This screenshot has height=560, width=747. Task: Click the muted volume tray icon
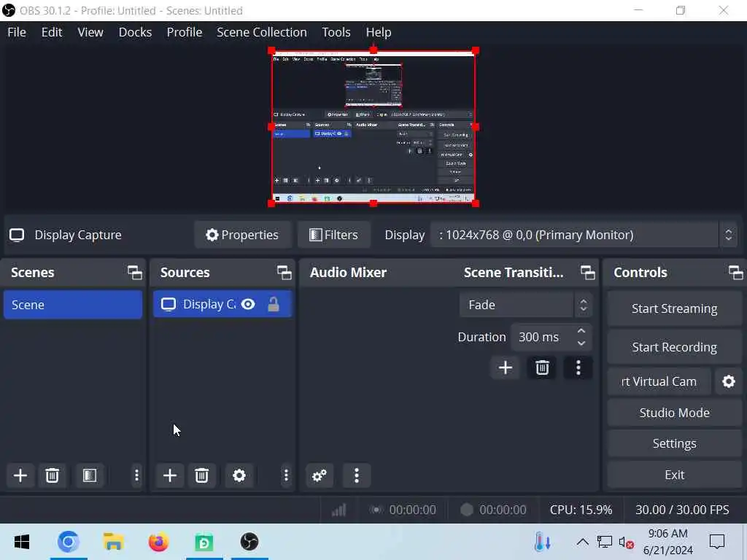coord(626,542)
